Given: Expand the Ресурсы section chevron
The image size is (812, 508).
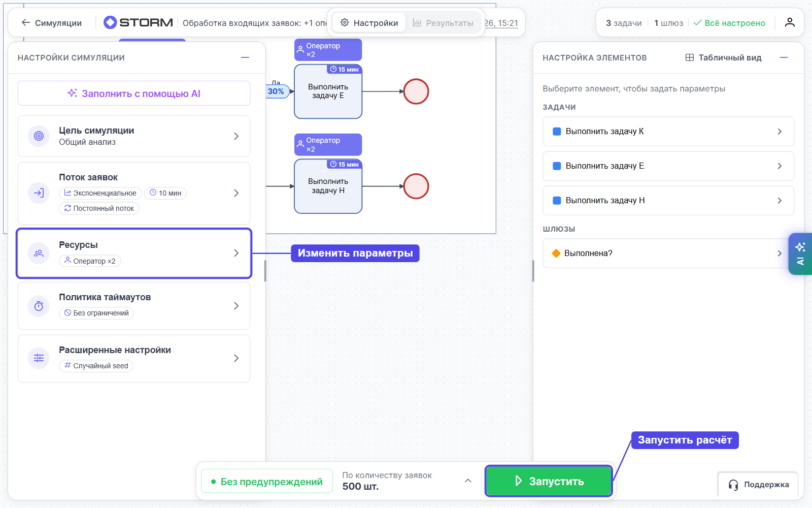Looking at the screenshot, I should pyautogui.click(x=236, y=253).
